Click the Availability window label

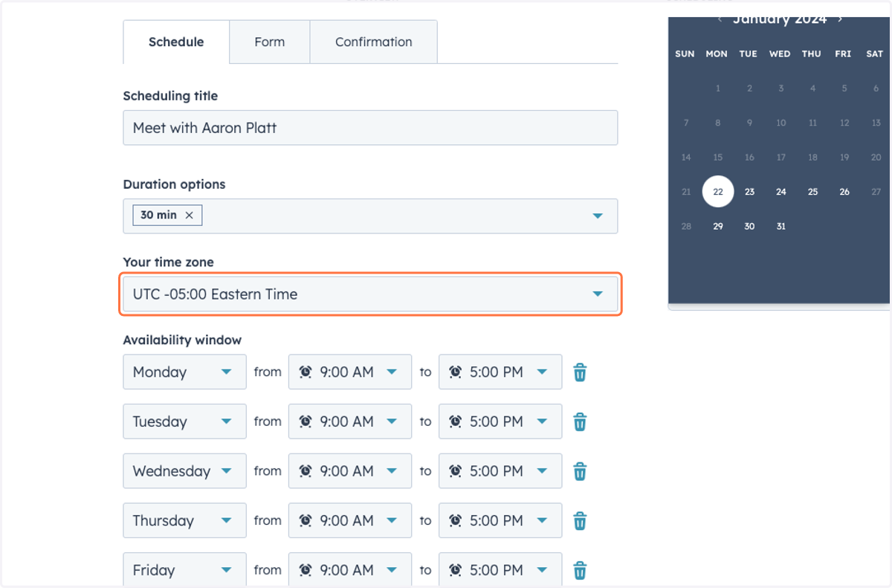(182, 340)
